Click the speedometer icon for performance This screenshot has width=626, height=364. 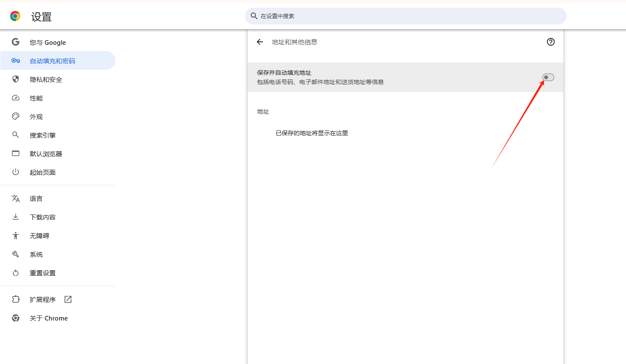pyautogui.click(x=16, y=98)
